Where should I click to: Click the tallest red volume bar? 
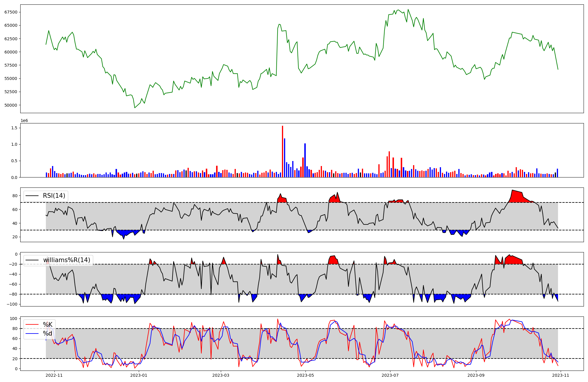coord(283,152)
